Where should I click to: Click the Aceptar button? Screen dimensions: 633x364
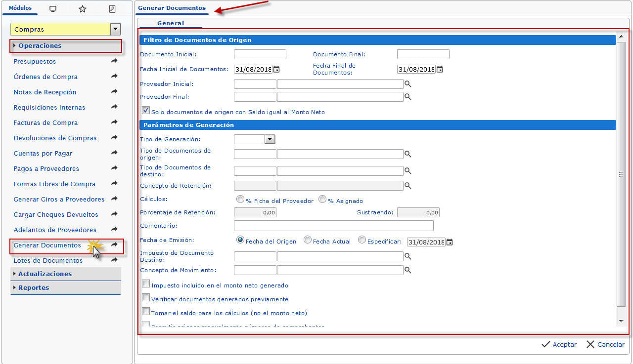[559, 345]
